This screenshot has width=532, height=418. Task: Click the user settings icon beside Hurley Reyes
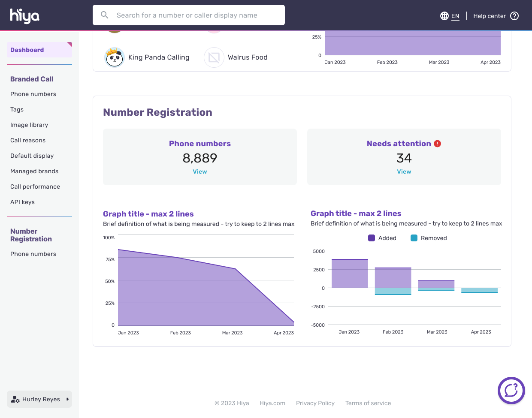[x=15, y=399]
